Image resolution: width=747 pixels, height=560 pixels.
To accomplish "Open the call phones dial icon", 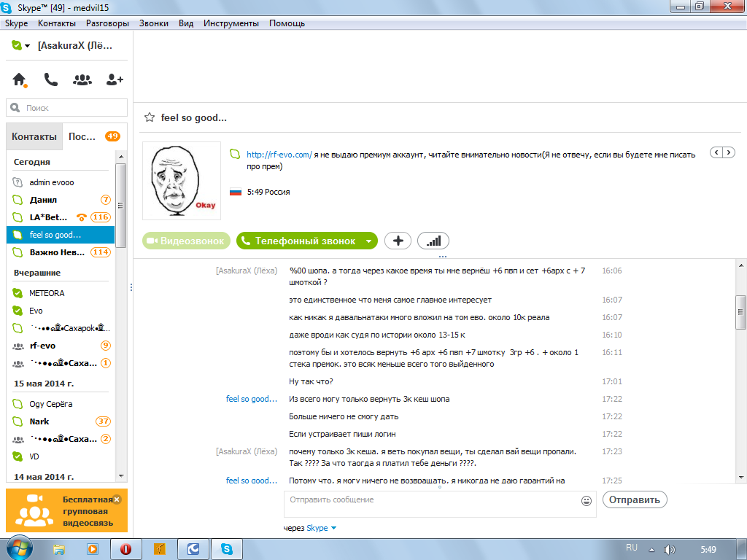I will [x=50, y=79].
